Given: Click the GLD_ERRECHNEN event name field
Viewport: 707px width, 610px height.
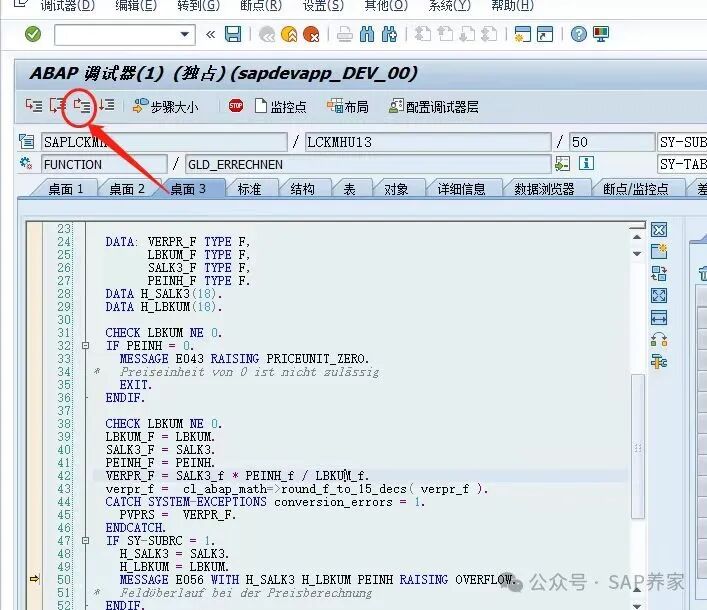Looking at the screenshot, I should coord(368,165).
